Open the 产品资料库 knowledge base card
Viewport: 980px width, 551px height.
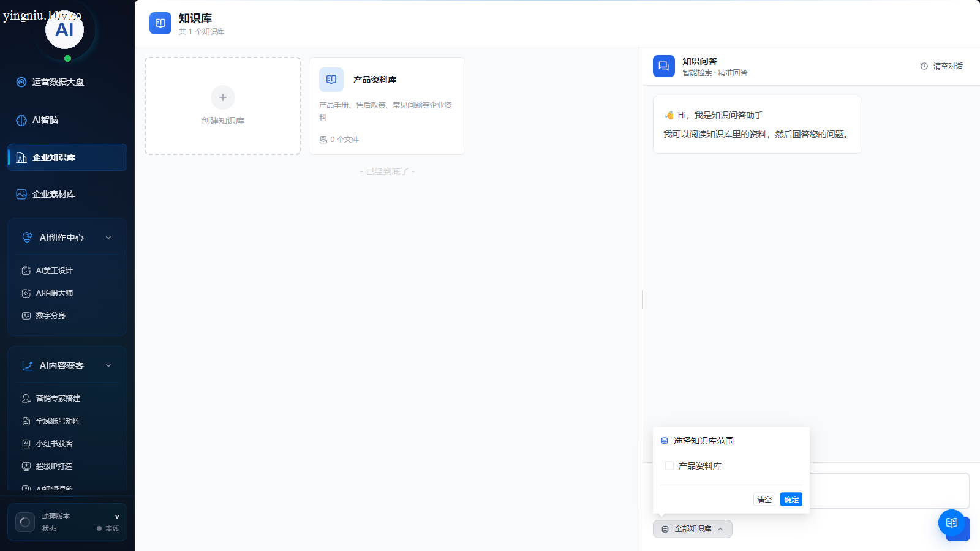click(x=387, y=106)
